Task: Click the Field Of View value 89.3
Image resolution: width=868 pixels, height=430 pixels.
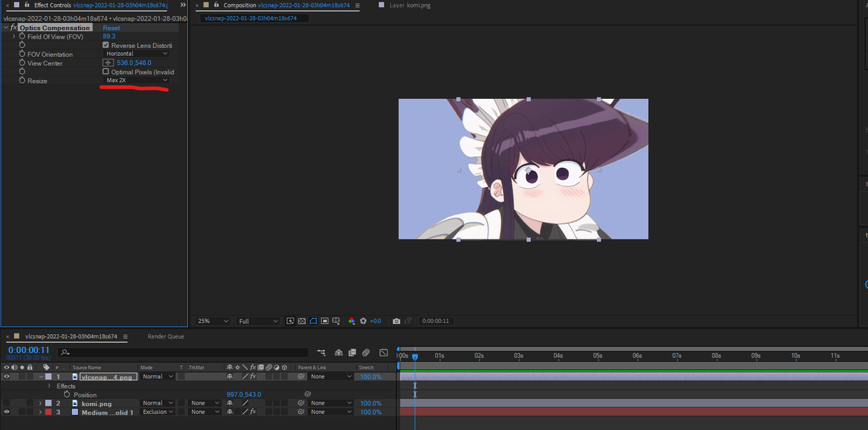Action: [x=109, y=36]
